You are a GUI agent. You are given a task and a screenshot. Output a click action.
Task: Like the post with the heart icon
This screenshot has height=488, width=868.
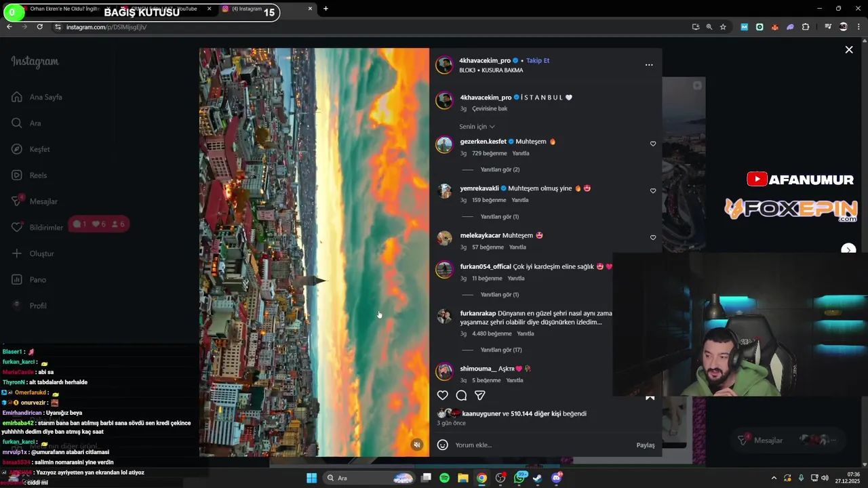[x=442, y=395]
